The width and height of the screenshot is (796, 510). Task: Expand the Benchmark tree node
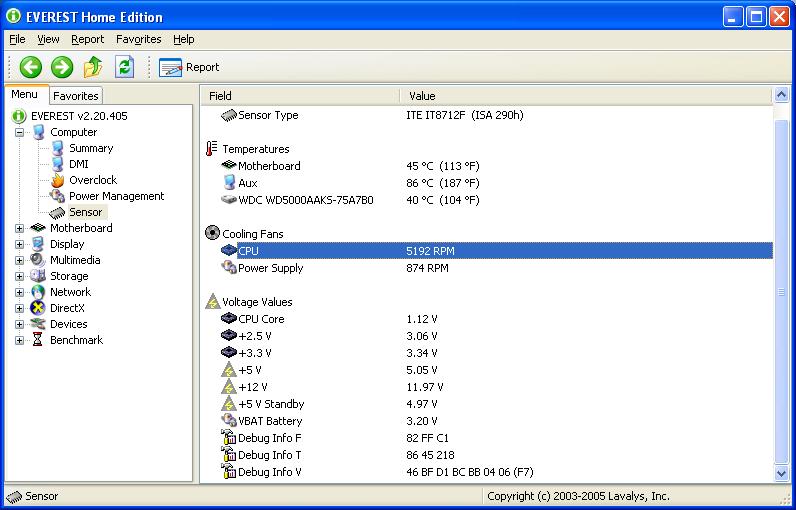coord(19,341)
